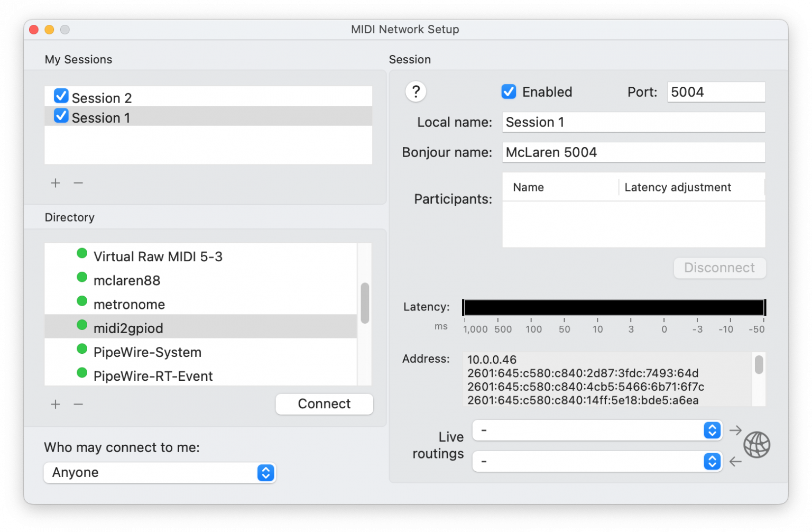
Task: Click the network globe icon
Action: pos(757,445)
